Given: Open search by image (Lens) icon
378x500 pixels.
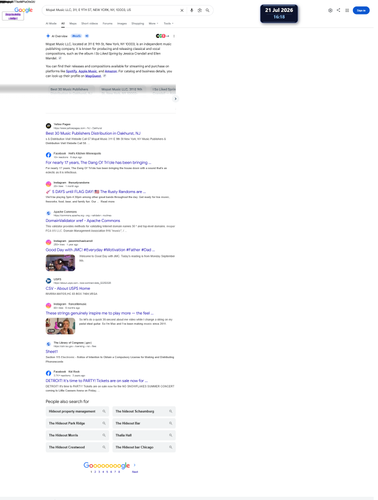Looking at the screenshot, I should (200, 10).
